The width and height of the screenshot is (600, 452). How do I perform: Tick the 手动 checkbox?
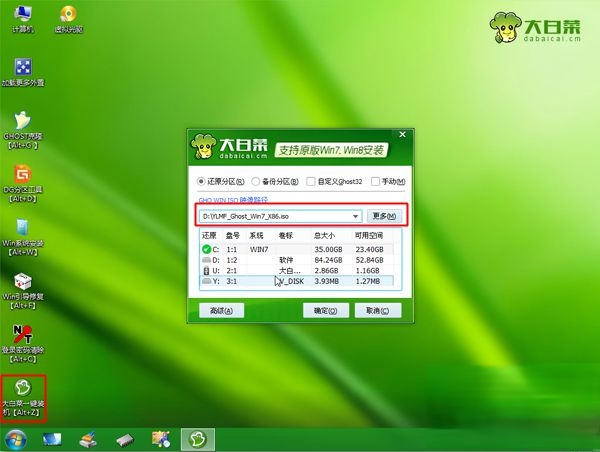pyautogui.click(x=375, y=182)
